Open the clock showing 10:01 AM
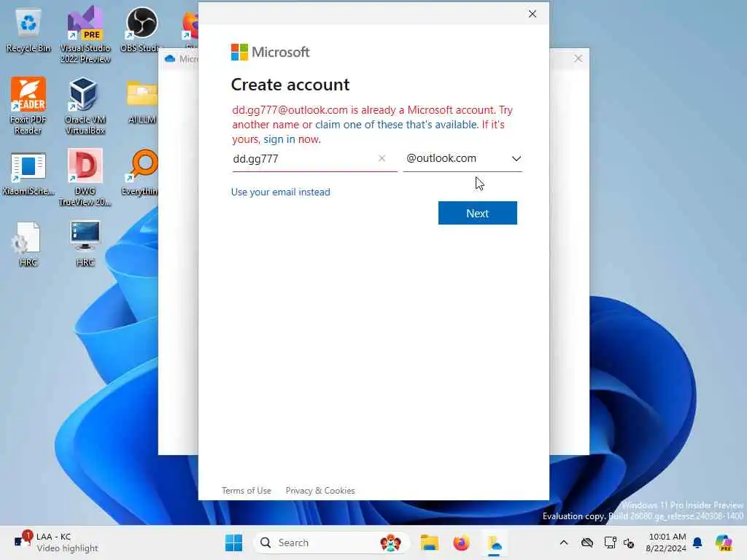This screenshot has height=560, width=747. click(x=667, y=542)
